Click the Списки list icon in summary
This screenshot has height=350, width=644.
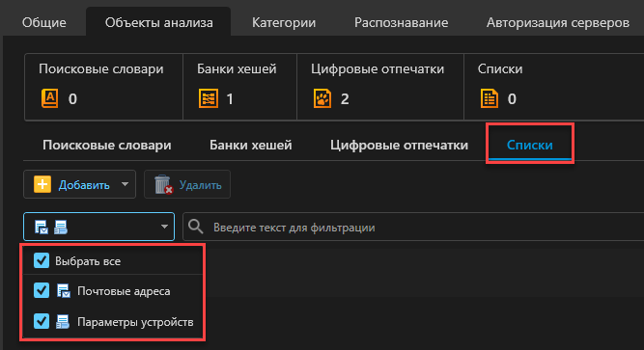coord(490,98)
